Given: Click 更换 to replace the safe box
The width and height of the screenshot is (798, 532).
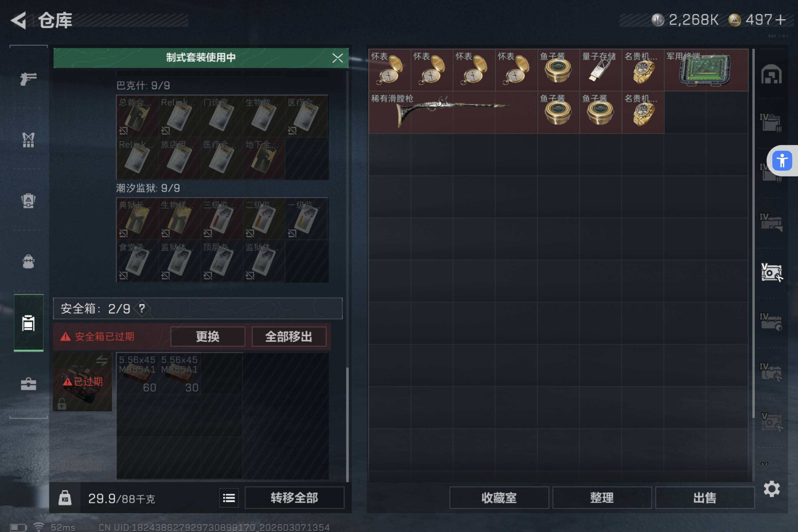Looking at the screenshot, I should (208, 337).
